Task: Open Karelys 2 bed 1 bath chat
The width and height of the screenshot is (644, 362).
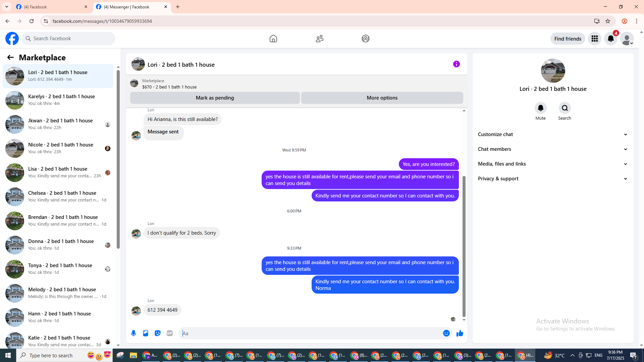Action: point(58,100)
